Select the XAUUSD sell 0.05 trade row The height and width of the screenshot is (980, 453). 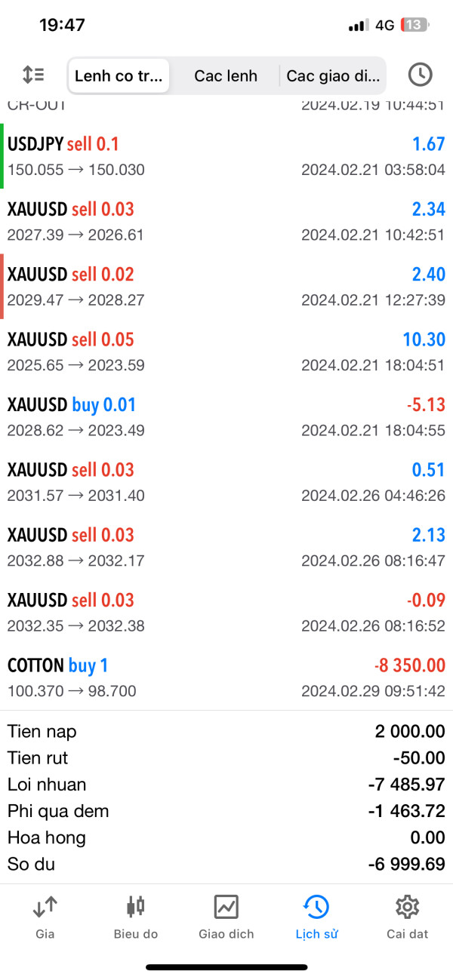(226, 352)
